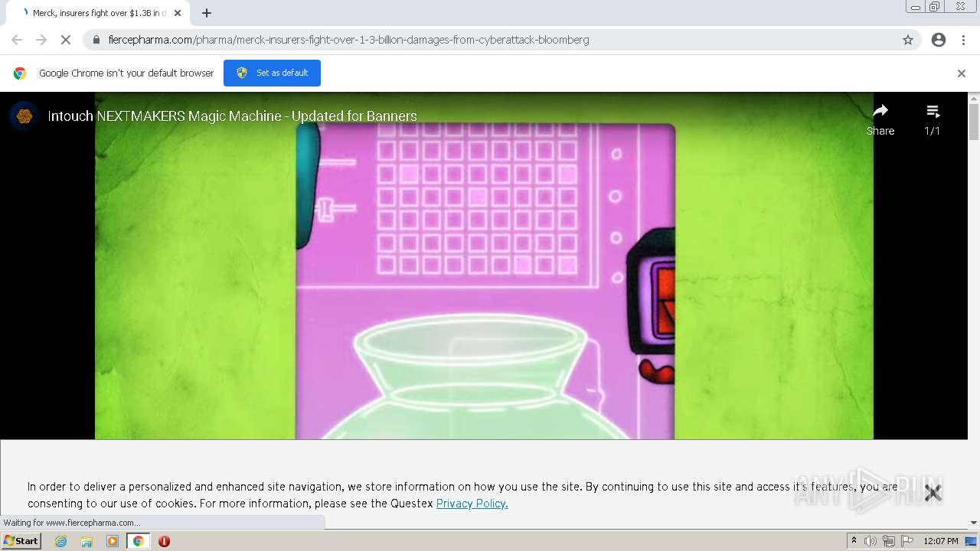Open the Windows Start menu
The height and width of the screenshot is (551, 980).
tap(21, 541)
